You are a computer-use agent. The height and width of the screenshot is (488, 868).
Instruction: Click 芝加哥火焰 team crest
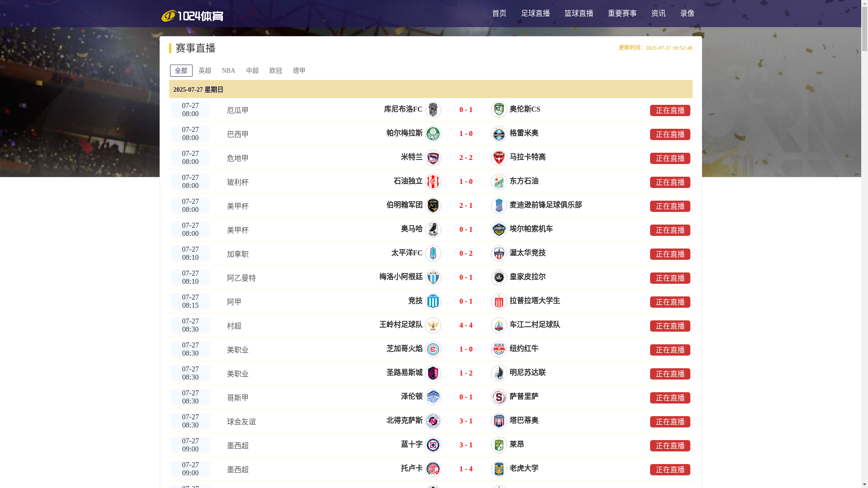click(433, 349)
